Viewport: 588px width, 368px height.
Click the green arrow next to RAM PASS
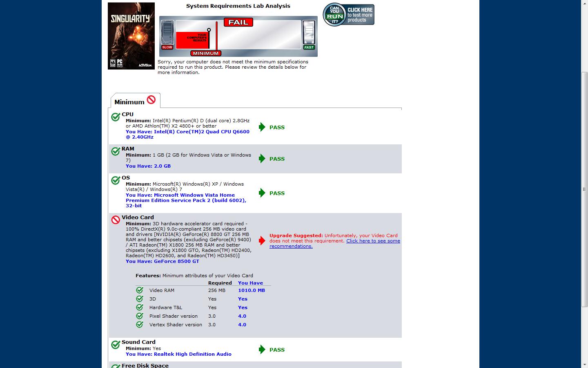pyautogui.click(x=262, y=159)
